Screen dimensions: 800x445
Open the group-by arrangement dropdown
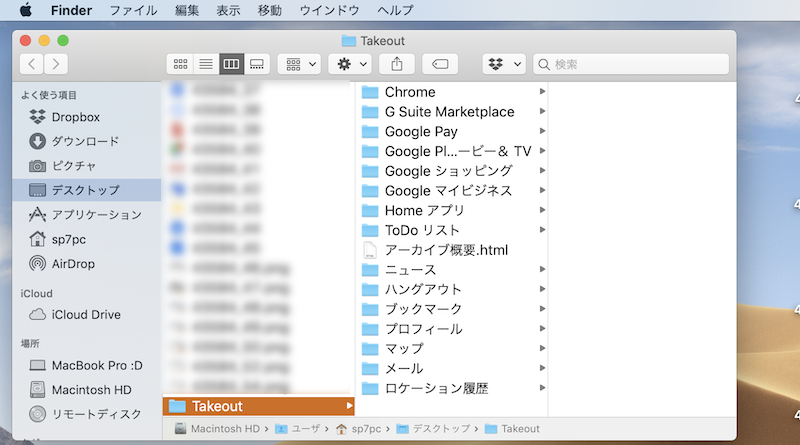[x=298, y=64]
